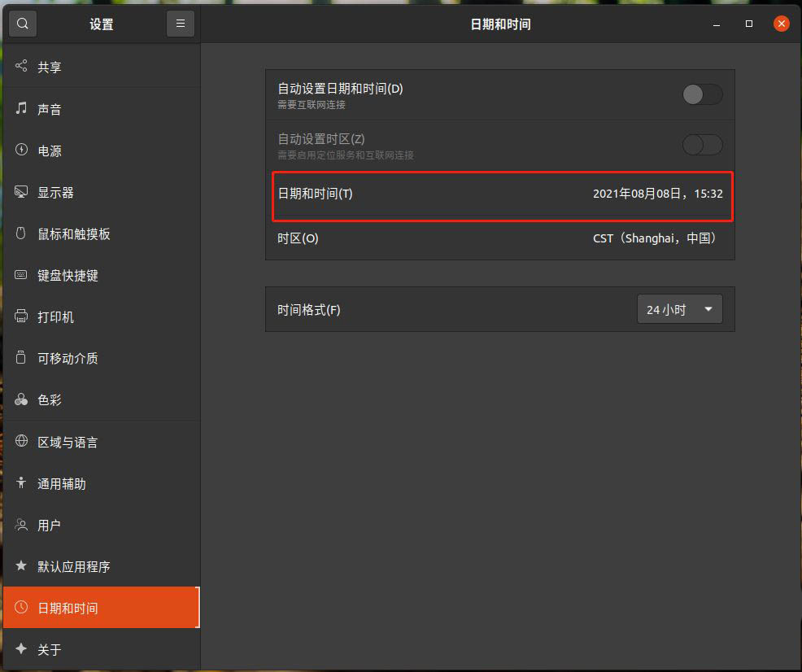Open the 声音 settings panel
The width and height of the screenshot is (802, 672).
[x=102, y=108]
